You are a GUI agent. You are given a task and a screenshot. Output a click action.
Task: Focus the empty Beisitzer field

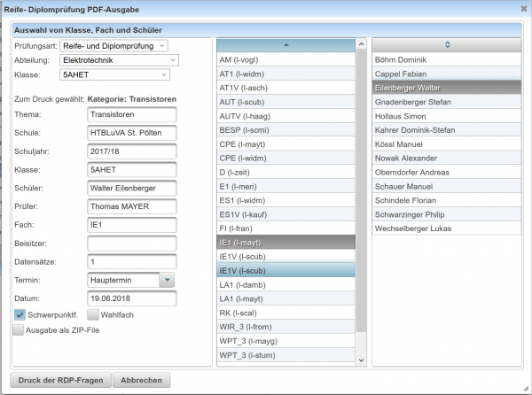[132, 243]
